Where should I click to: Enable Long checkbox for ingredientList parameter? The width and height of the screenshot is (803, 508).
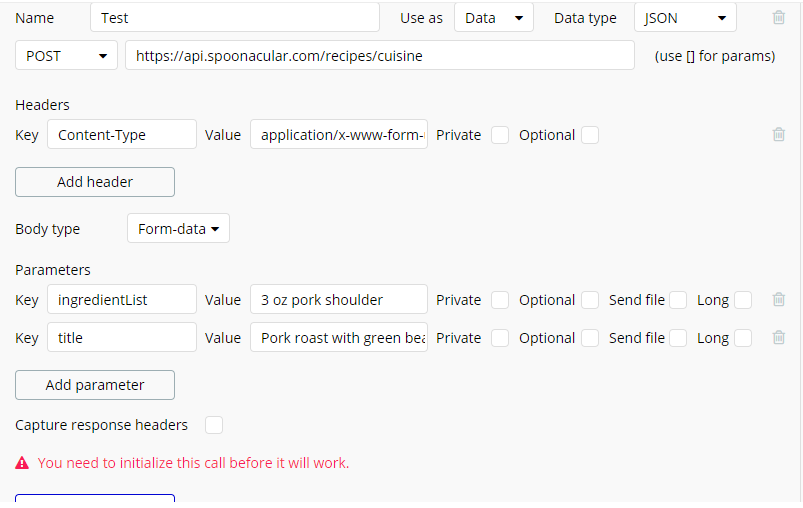(x=743, y=300)
